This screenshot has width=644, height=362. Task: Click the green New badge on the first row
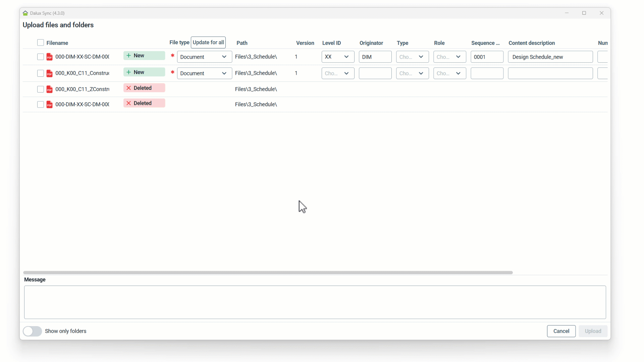coord(144,56)
